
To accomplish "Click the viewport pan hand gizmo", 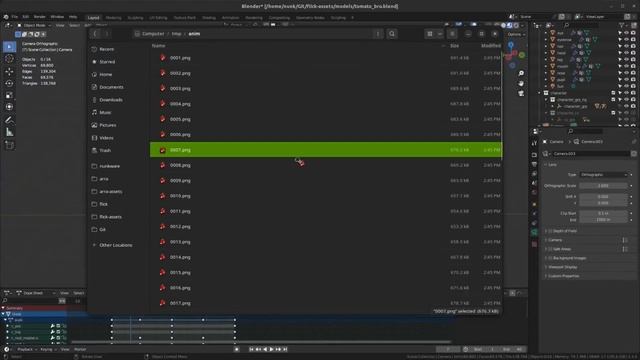I will 521,83.
